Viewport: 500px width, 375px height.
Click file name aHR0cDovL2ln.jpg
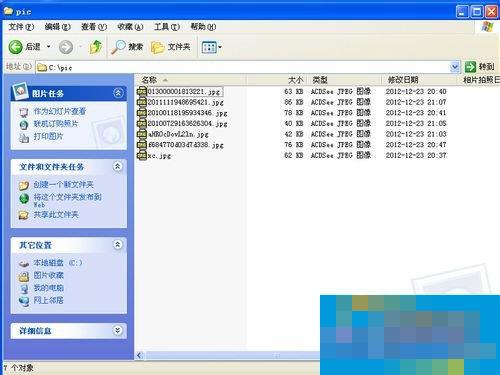(178, 134)
